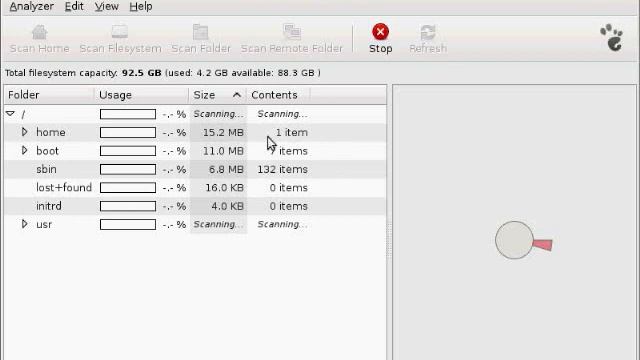
Task: Expand the boot folder
Action: click(x=24, y=150)
